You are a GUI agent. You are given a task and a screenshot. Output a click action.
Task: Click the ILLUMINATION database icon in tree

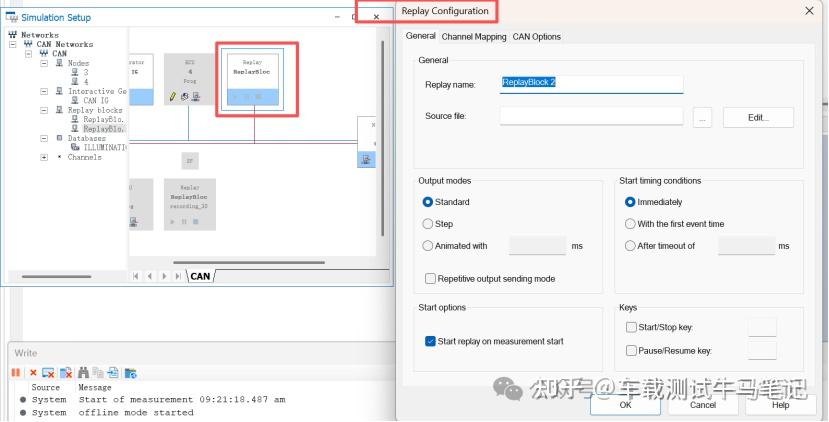(x=75, y=147)
